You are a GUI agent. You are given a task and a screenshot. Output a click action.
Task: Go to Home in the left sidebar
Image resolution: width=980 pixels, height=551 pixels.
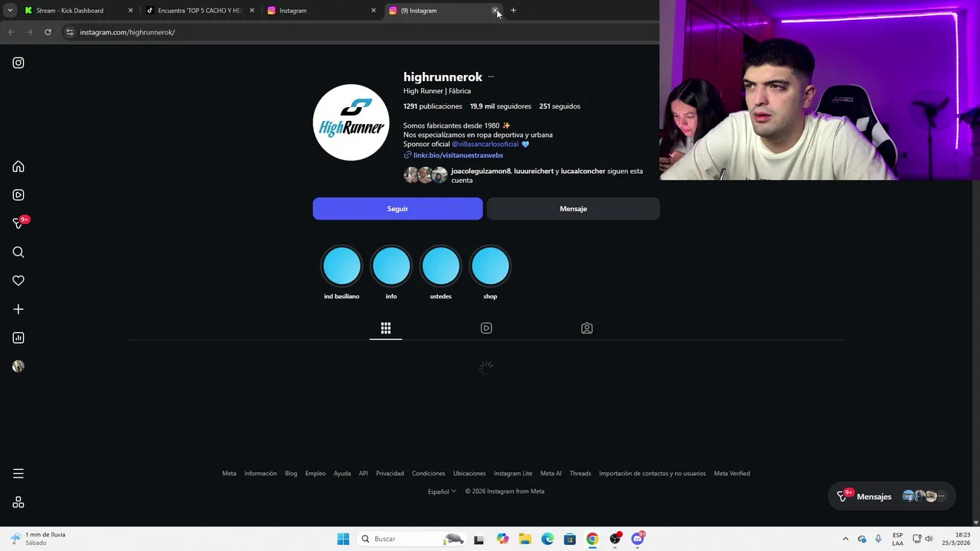(18, 167)
